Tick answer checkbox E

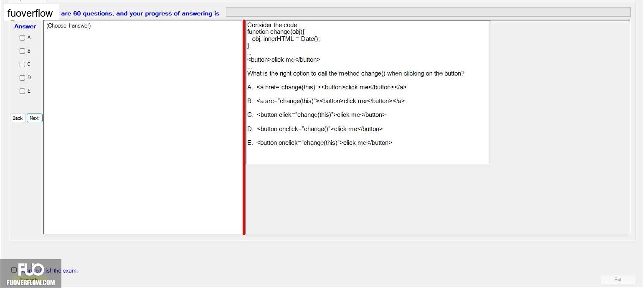tap(23, 91)
